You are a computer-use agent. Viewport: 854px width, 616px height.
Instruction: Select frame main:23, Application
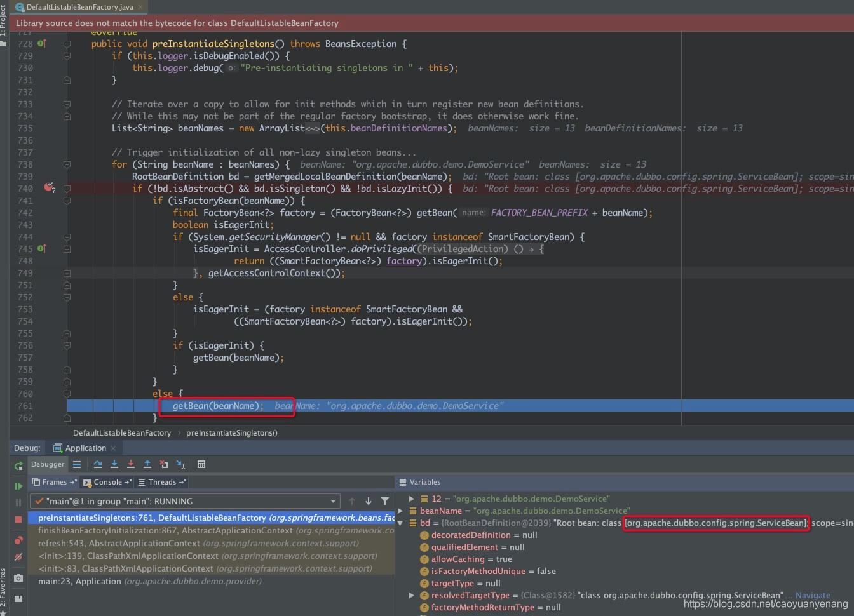[212, 581]
